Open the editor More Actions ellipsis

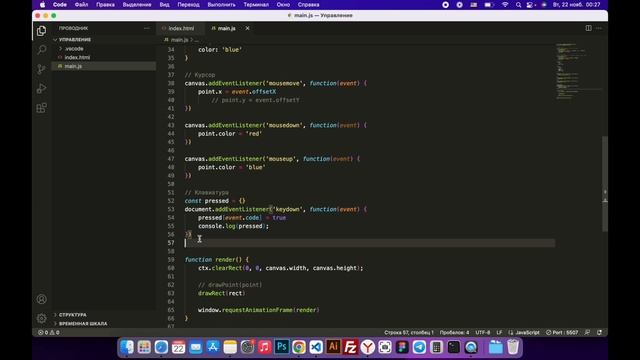(x=599, y=28)
